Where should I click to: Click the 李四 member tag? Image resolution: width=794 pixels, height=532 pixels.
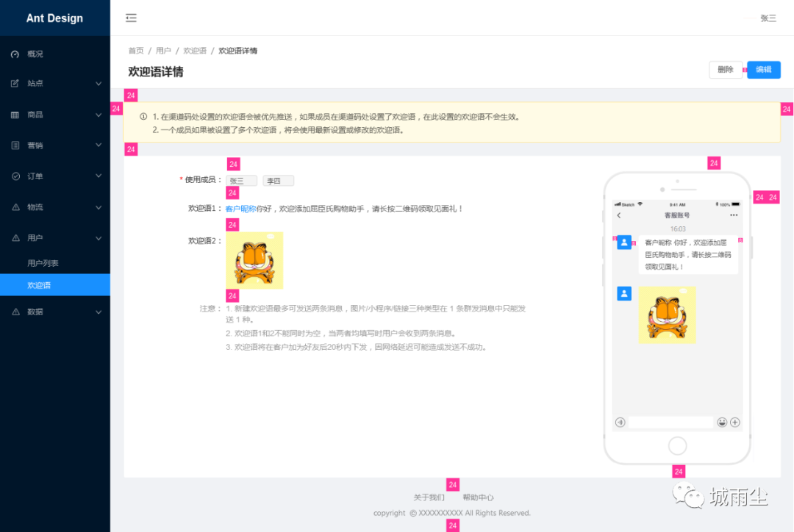pos(279,181)
